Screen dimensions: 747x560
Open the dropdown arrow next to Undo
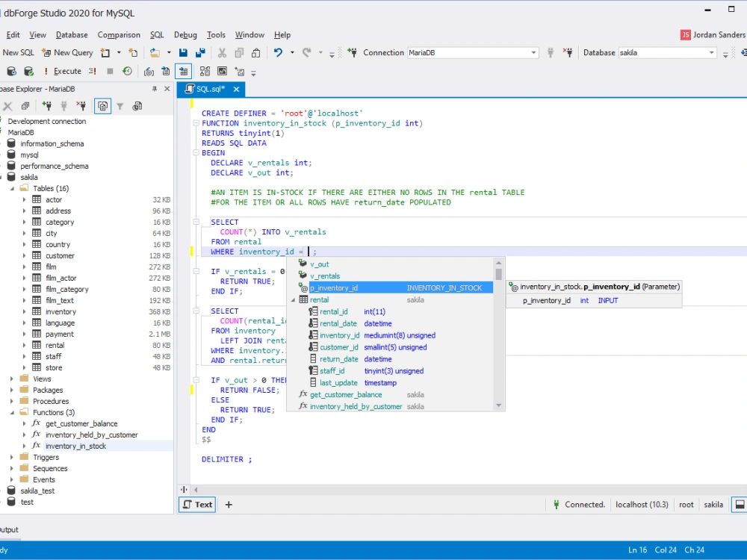pos(292,53)
